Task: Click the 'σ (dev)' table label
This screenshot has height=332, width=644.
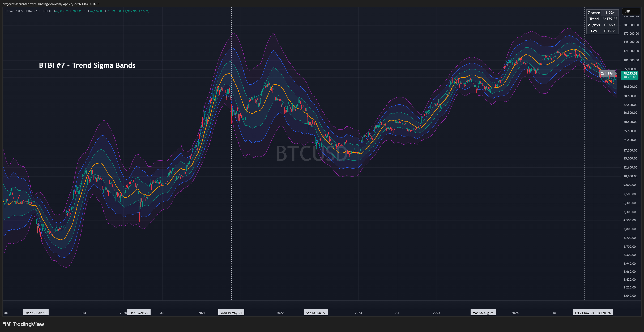Action: pos(594,25)
